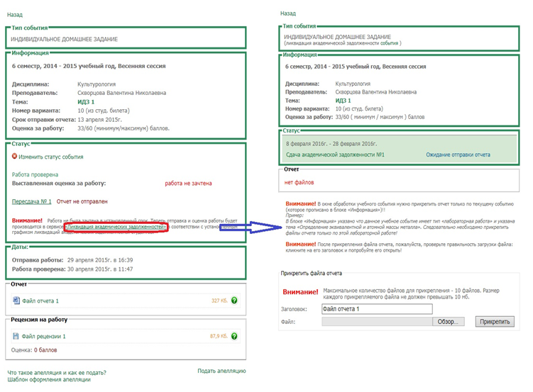
Task: Click the document icon beside 'Файл отчета 1'
Action: click(x=16, y=301)
